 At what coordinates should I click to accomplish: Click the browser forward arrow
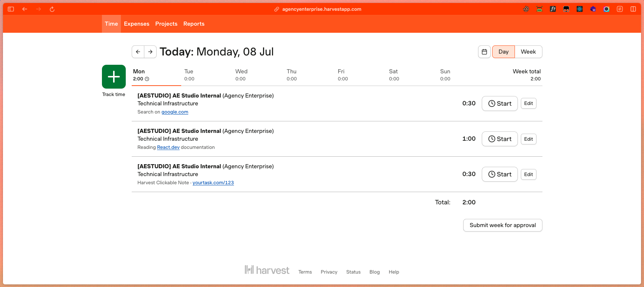(39, 9)
